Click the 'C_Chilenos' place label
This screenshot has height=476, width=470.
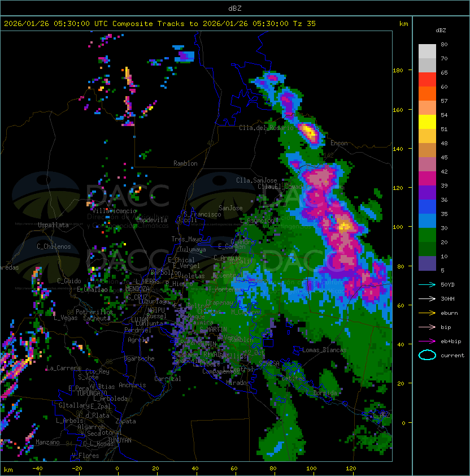click(54, 246)
